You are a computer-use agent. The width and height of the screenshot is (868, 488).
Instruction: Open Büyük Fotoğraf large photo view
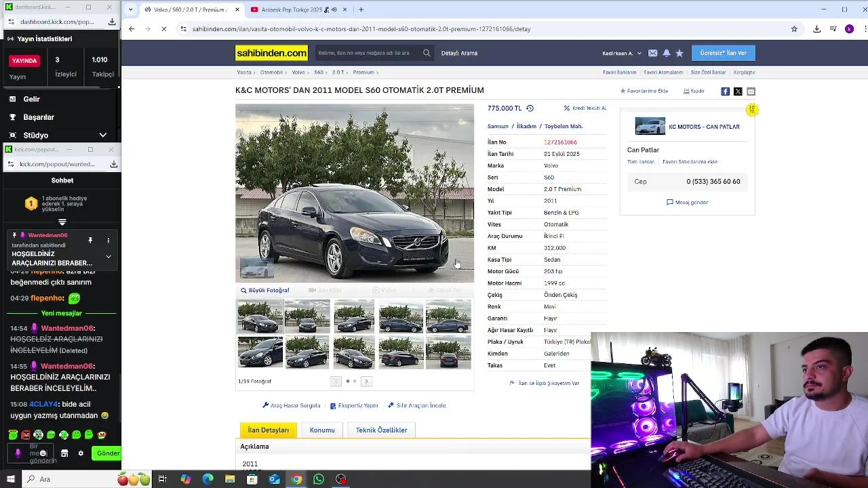pos(265,290)
